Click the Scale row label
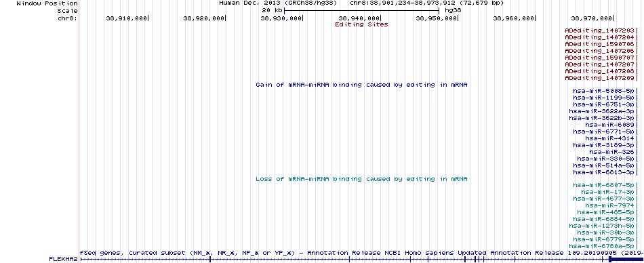The height and width of the screenshot is (263, 644). coord(67,11)
